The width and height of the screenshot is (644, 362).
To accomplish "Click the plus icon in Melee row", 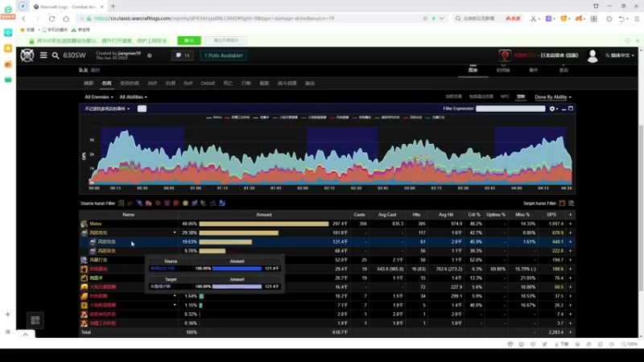I will coord(570,224).
